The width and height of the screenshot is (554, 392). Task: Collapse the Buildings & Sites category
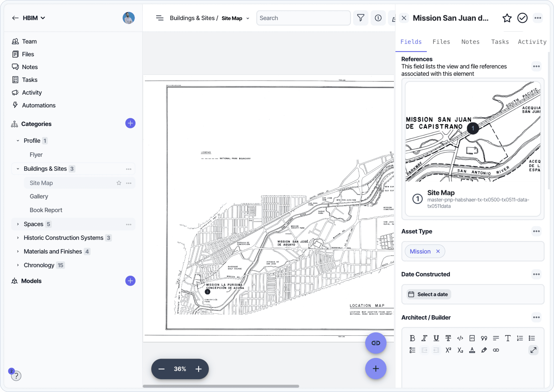click(18, 169)
